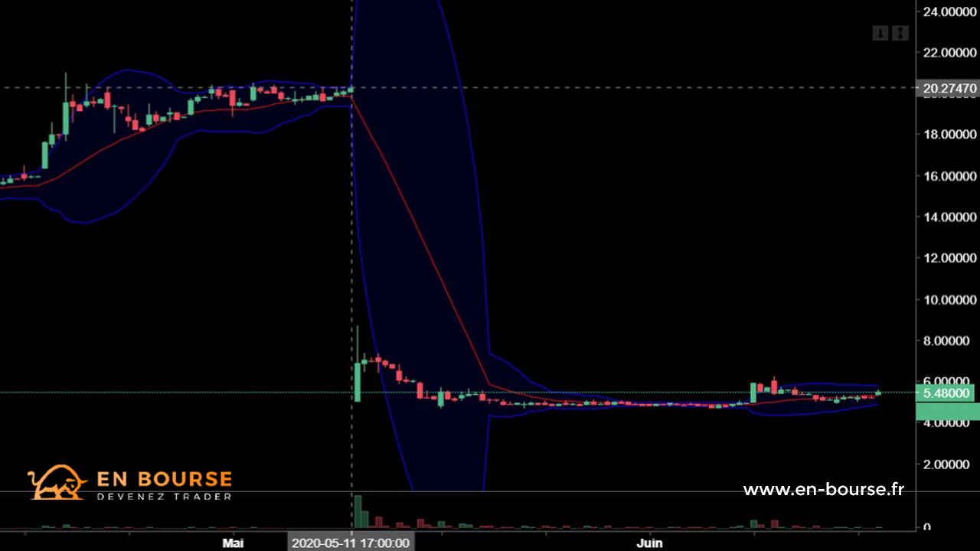Click the Juin label on time axis

point(649,543)
